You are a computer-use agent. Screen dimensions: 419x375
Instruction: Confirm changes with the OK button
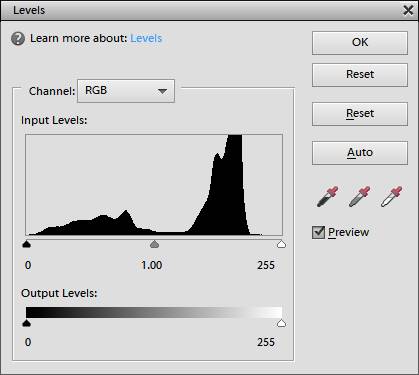click(x=360, y=43)
